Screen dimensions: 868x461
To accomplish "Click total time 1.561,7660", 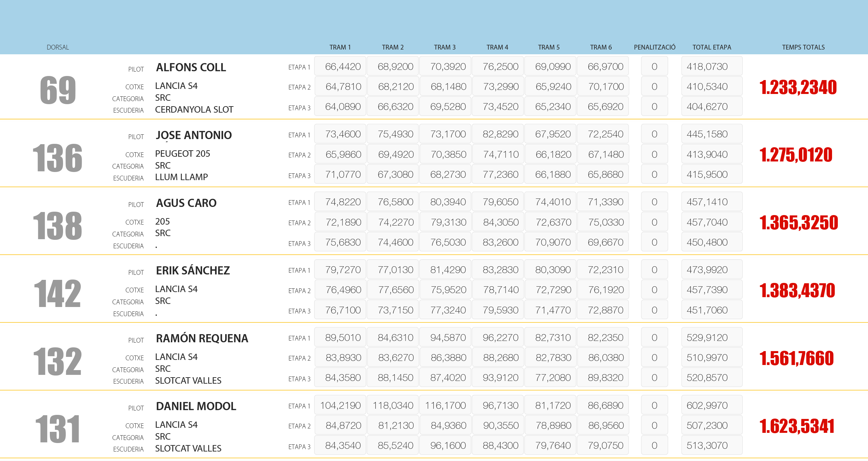I will (796, 358).
